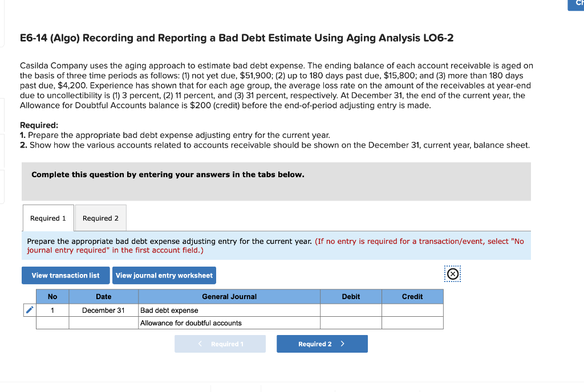Switch to the Required 2 tab
Image resolution: width=584 pixels, height=392 pixels.
[100, 218]
